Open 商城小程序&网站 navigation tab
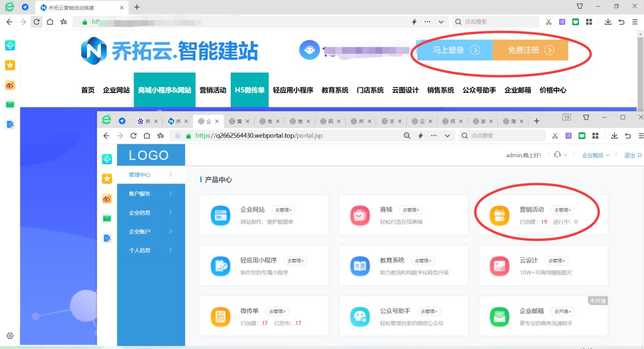This screenshot has height=349, width=644. [x=165, y=90]
